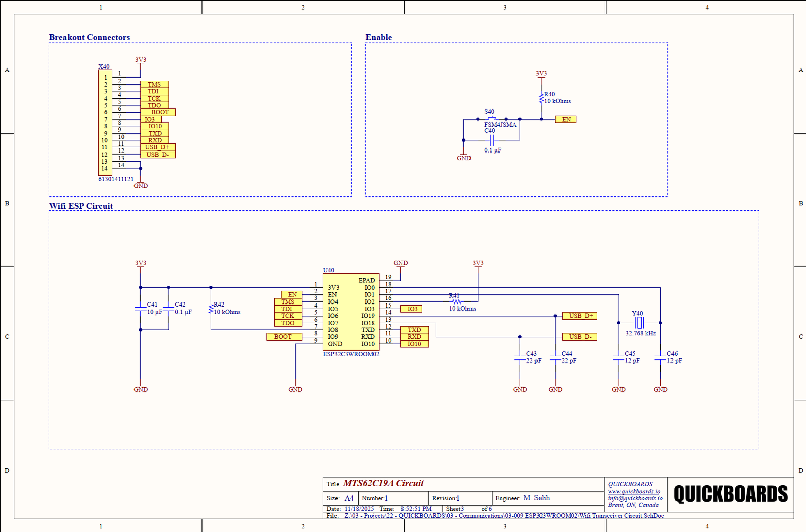Click the X40 connector header body
This screenshot has height=532, width=806.
105,123
